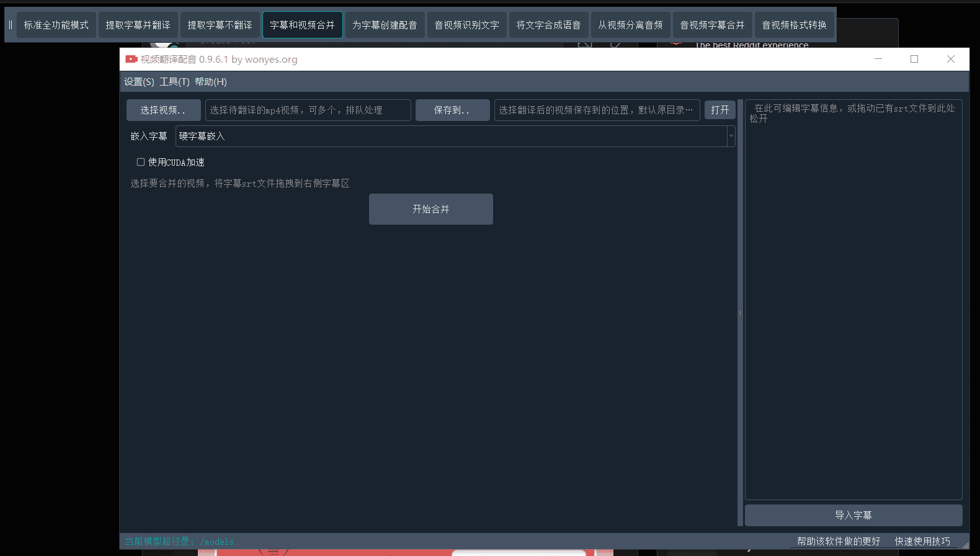Open the 帮助(H) menu
This screenshot has height=556, width=980.
click(211, 82)
